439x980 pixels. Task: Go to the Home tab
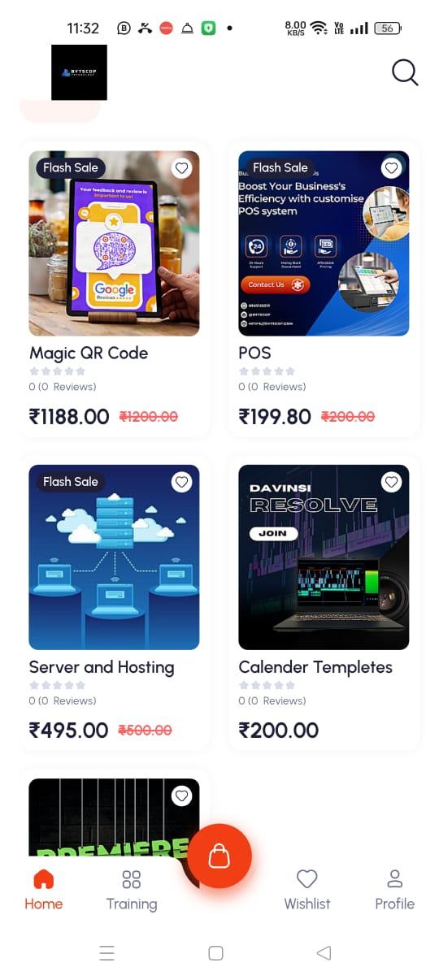click(x=44, y=890)
